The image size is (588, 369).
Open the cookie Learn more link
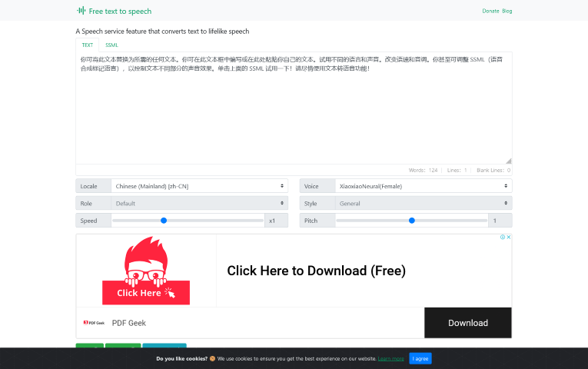(390, 359)
